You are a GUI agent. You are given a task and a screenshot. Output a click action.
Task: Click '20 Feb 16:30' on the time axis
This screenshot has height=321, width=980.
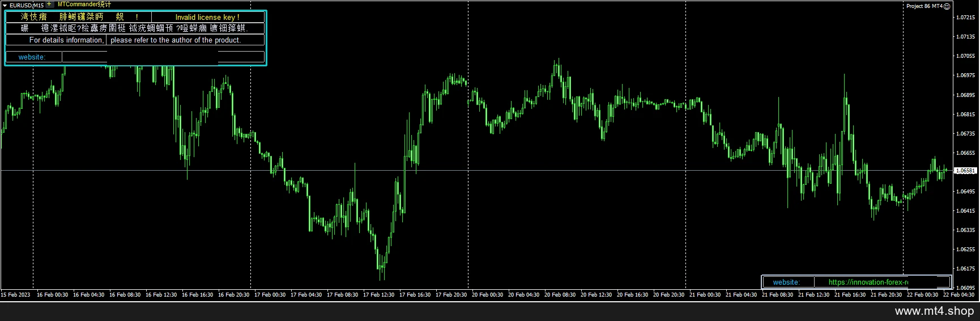coord(632,295)
